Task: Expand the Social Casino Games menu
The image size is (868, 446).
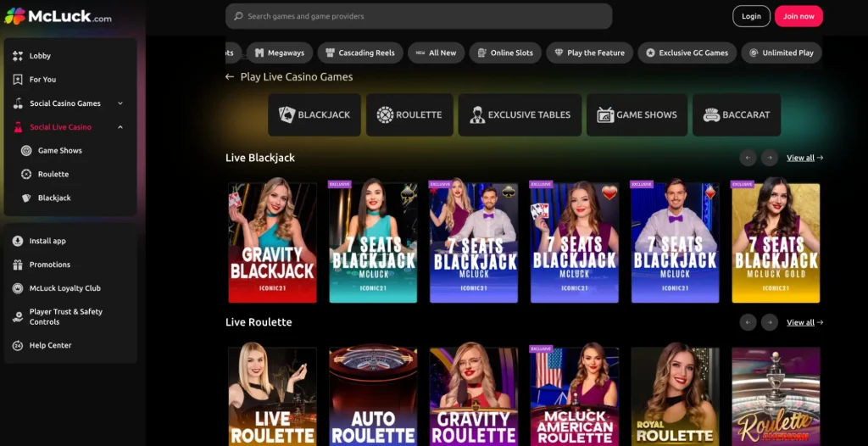Action: (x=120, y=103)
